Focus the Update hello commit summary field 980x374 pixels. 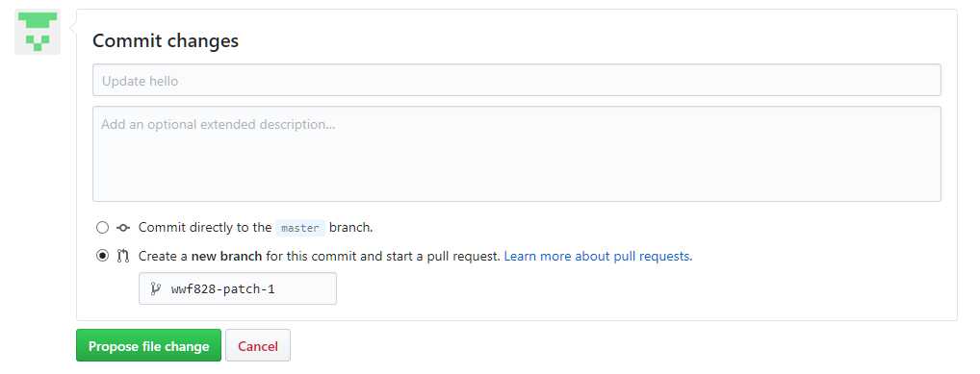[516, 80]
